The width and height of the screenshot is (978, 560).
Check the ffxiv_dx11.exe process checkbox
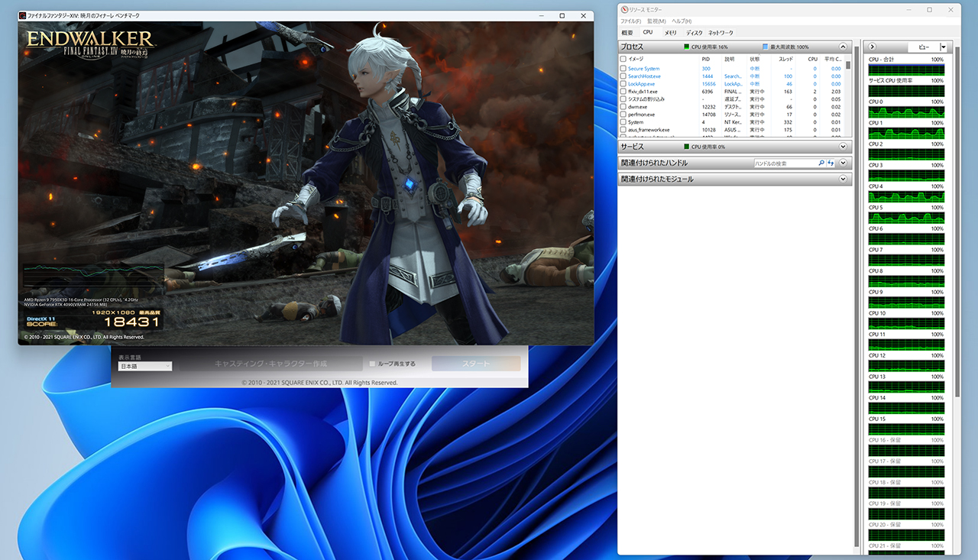(x=623, y=92)
